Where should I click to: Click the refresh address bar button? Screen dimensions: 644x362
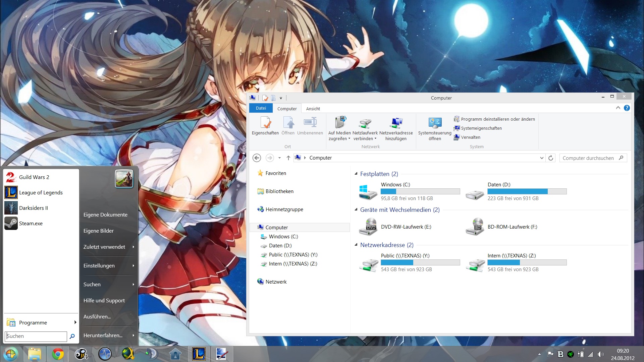click(x=551, y=158)
